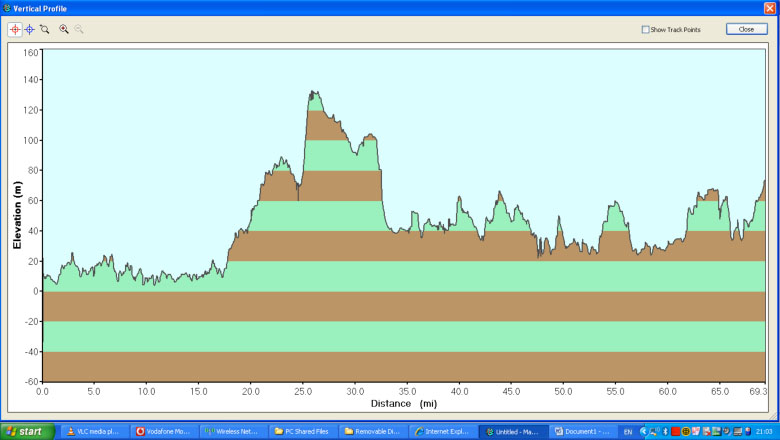780x440 pixels.
Task: Click the 69.3 end distance label
Action: click(758, 392)
